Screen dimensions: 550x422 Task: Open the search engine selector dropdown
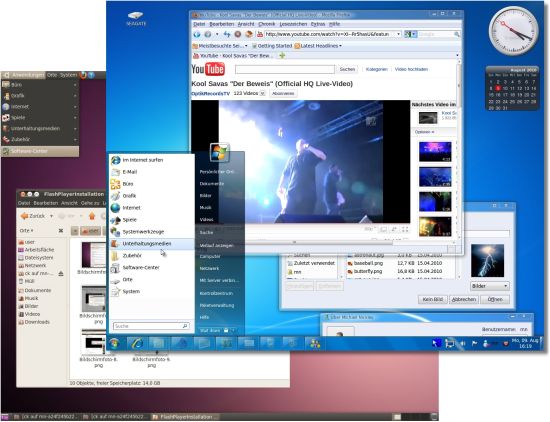tap(410, 34)
